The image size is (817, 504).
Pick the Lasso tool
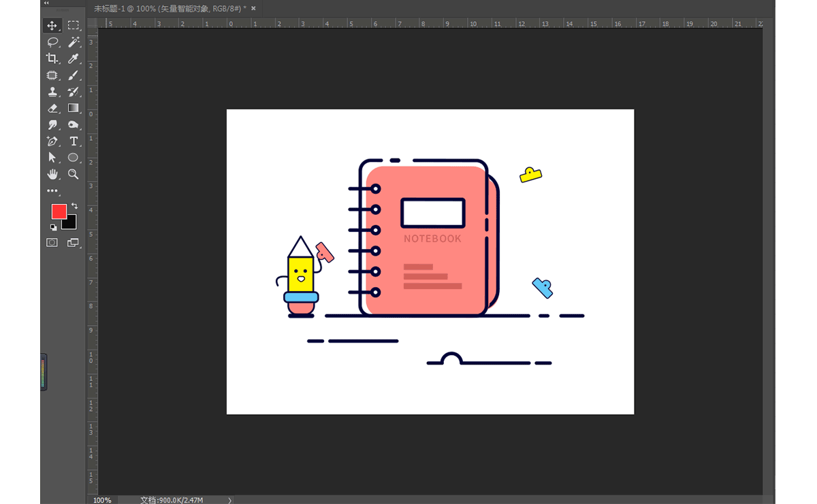pyautogui.click(x=52, y=42)
